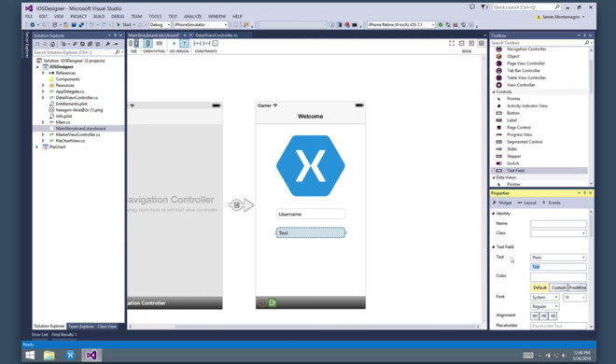Switch designer to iOS 6 version
The image size is (616, 364).
[x=174, y=43]
